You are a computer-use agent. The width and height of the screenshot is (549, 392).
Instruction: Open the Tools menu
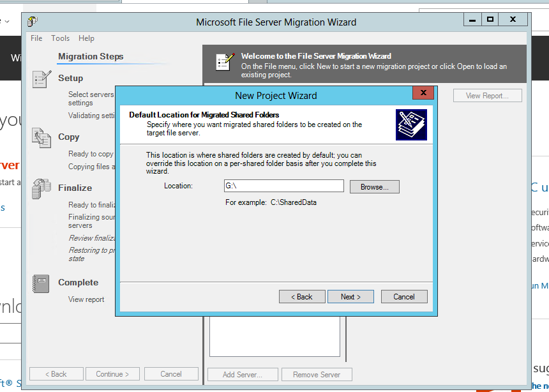coord(60,38)
